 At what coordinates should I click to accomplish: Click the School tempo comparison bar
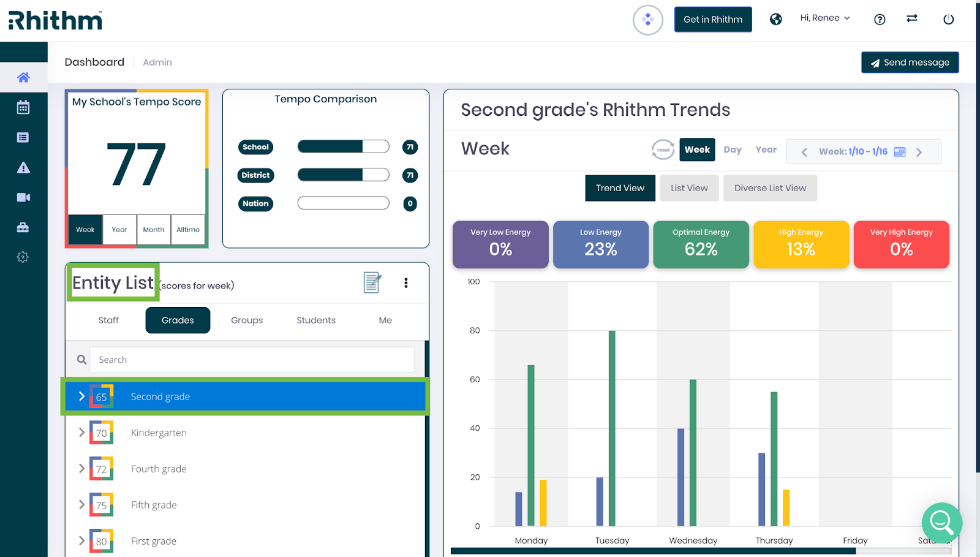point(343,146)
